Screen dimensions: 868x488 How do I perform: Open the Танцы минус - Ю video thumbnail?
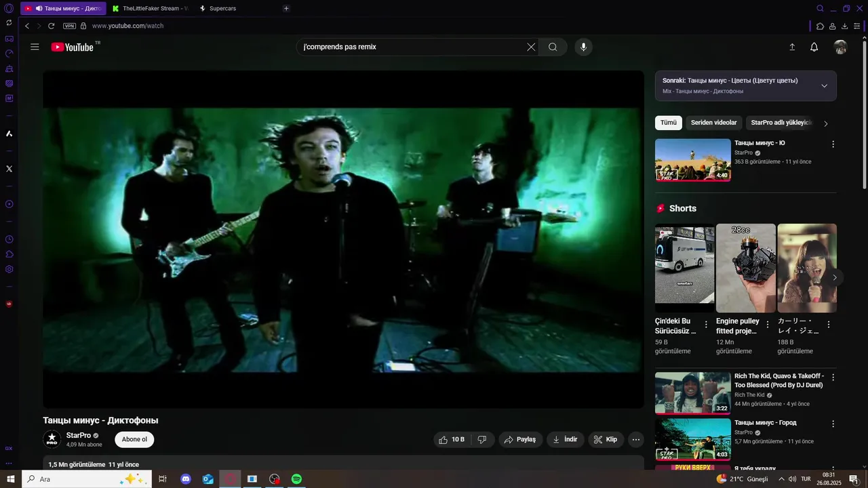693,160
